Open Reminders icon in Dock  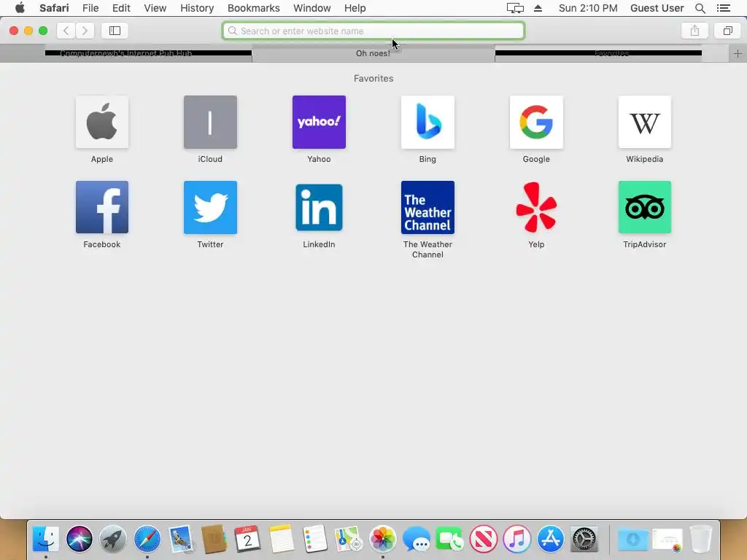[315, 539]
